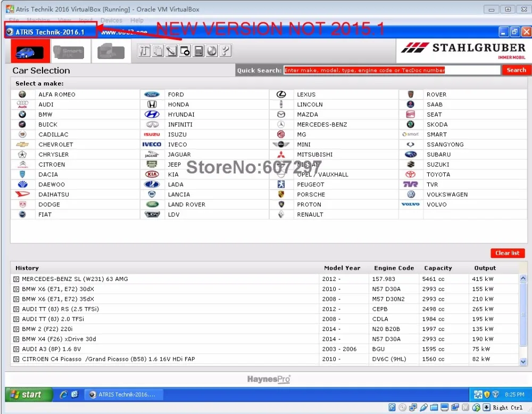Select SSANGYONG in the make list
Image resolution: width=532 pixels, height=414 pixels.
pos(445,145)
